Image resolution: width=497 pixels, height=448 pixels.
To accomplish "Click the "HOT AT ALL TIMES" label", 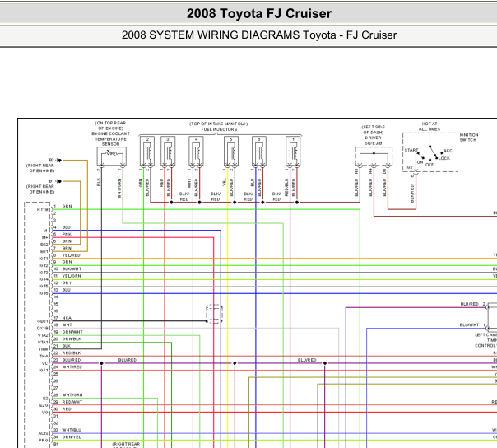I will click(x=430, y=126).
